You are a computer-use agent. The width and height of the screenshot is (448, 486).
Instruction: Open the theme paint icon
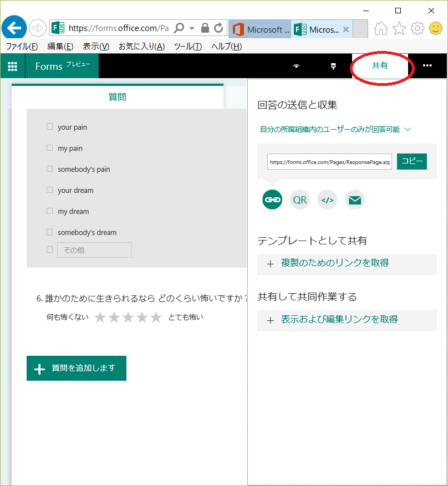coord(333,66)
